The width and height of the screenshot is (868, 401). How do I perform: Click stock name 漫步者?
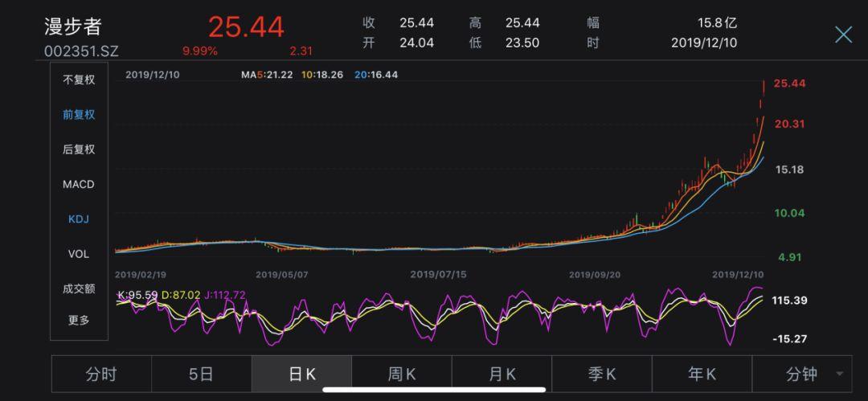coord(73,27)
